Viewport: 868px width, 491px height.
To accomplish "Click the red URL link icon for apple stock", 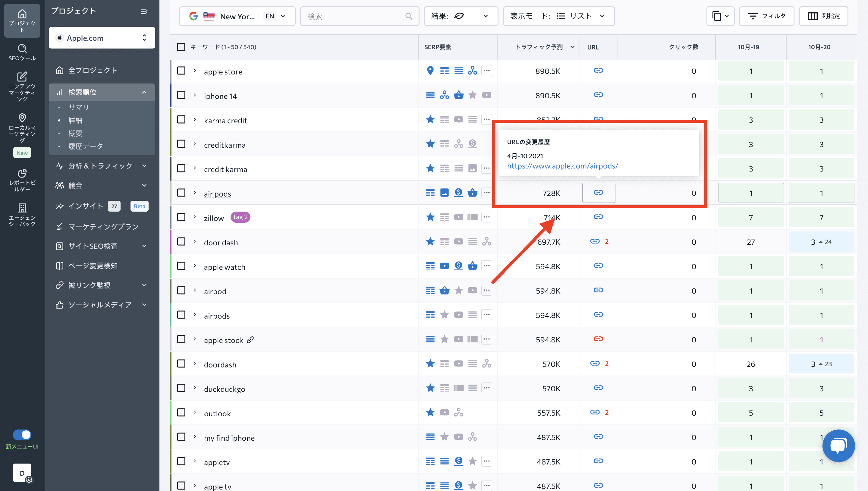I will click(598, 339).
